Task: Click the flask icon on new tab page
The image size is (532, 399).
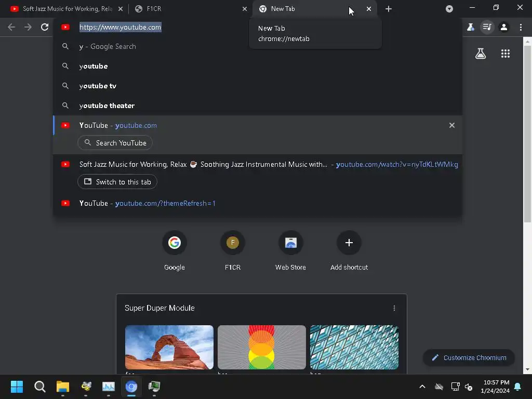Action: pyautogui.click(x=481, y=54)
